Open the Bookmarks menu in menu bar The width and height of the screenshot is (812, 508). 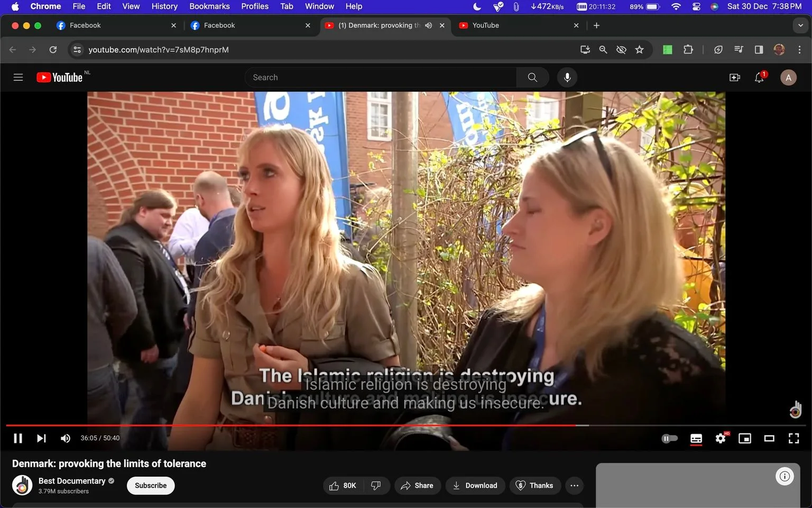click(209, 6)
